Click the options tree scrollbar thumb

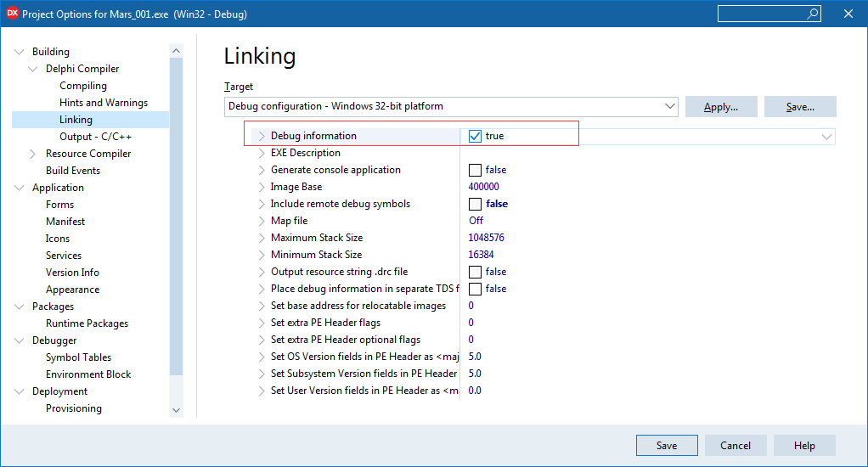coord(176,216)
